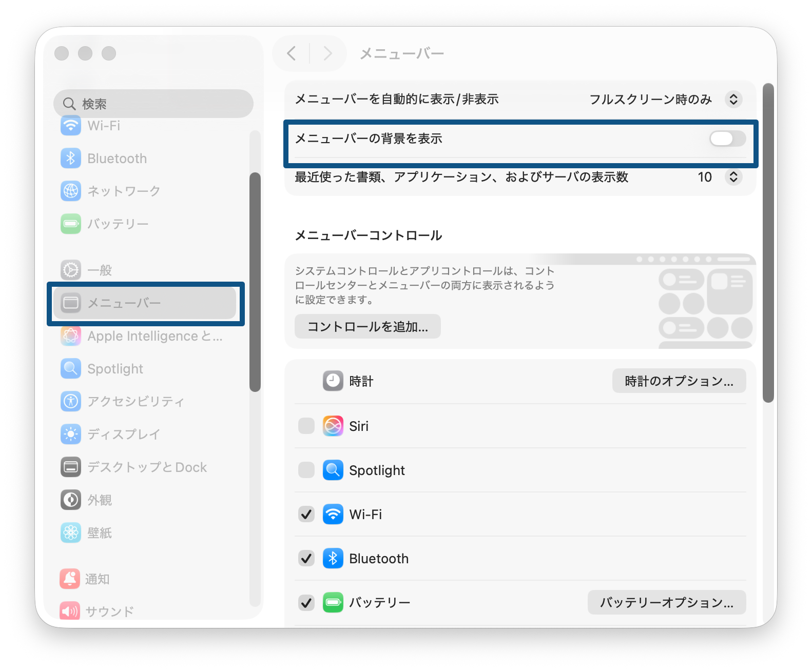Image resolution: width=812 pixels, height=671 pixels.
Task: Open アクセシビリティ settings icon
Action: pyautogui.click(x=71, y=401)
